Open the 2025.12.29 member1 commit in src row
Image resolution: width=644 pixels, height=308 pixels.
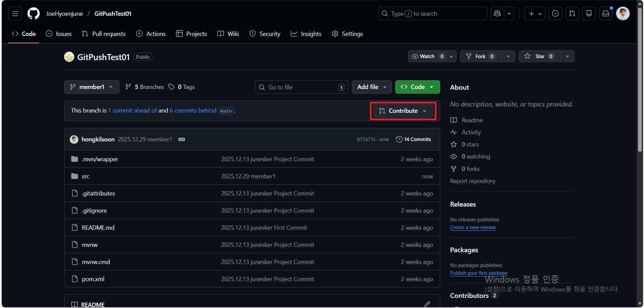248,176
